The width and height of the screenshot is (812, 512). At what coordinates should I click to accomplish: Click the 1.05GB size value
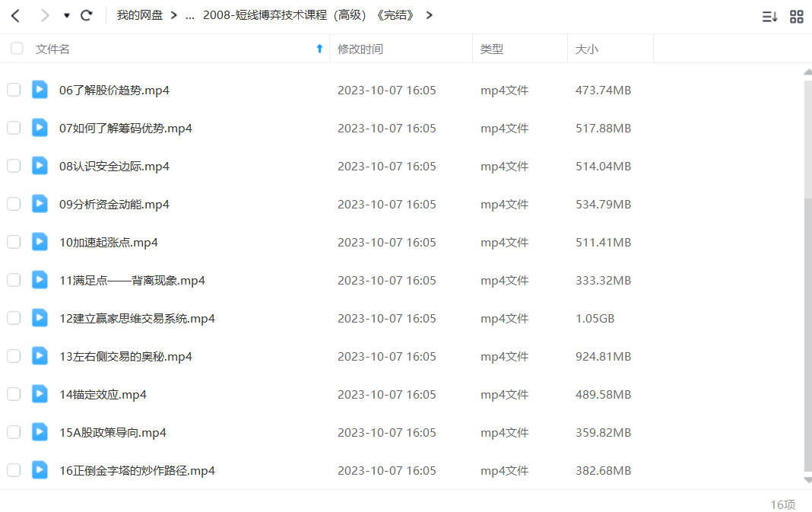tap(595, 318)
